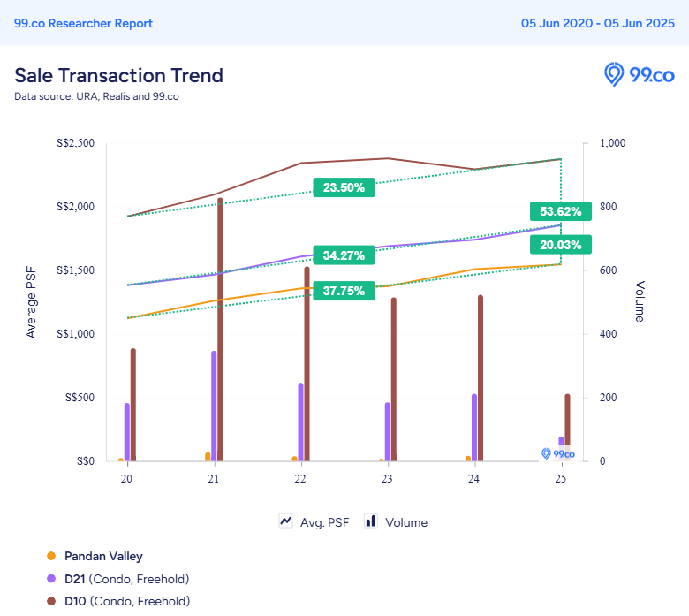Click the 20.03% difference badge
Screen dimensions: 689x616
(560, 245)
